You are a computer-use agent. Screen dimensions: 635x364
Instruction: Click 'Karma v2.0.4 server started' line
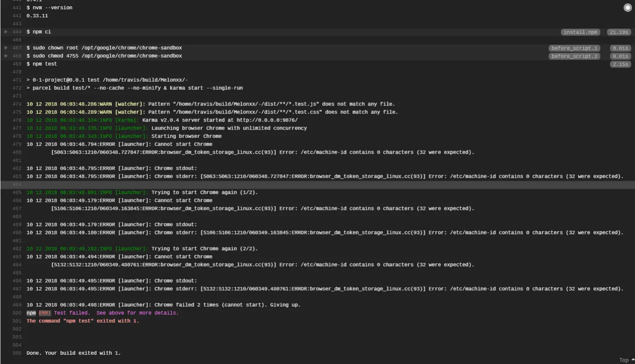pyautogui.click(x=162, y=120)
